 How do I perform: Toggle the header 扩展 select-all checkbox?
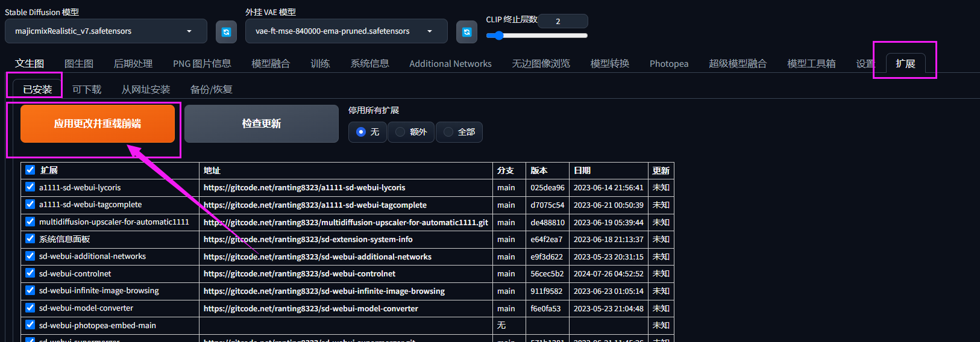pos(30,170)
